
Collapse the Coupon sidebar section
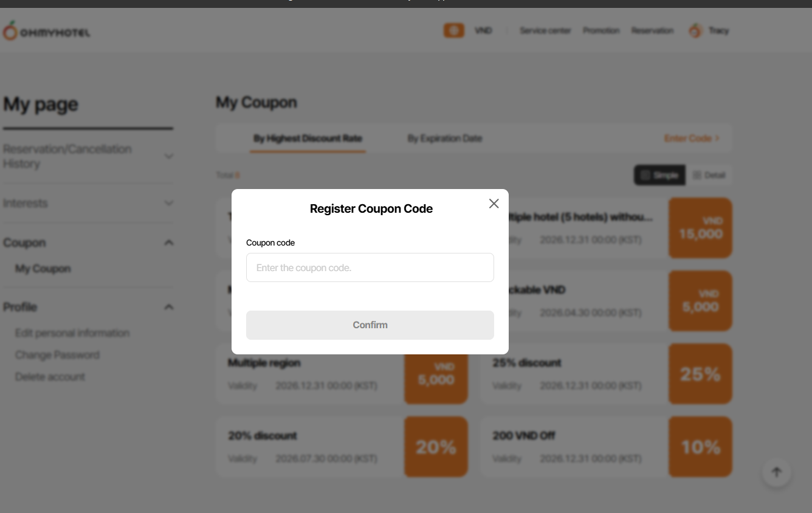click(169, 243)
